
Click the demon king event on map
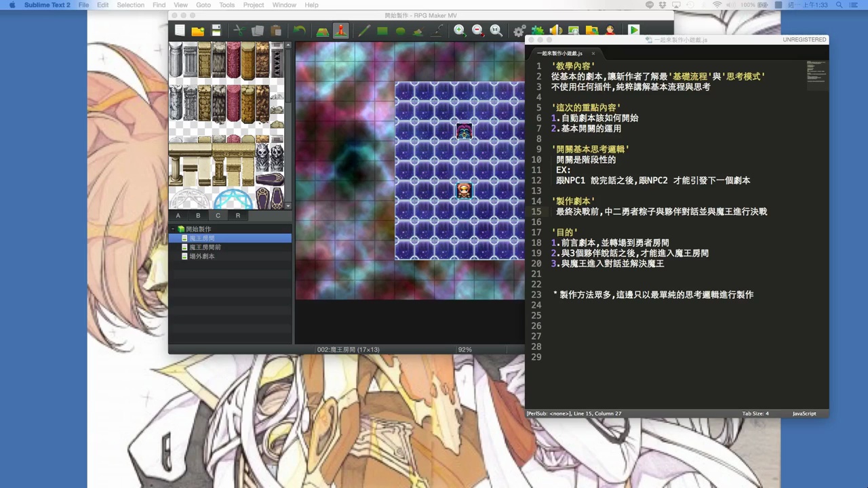[x=464, y=131]
